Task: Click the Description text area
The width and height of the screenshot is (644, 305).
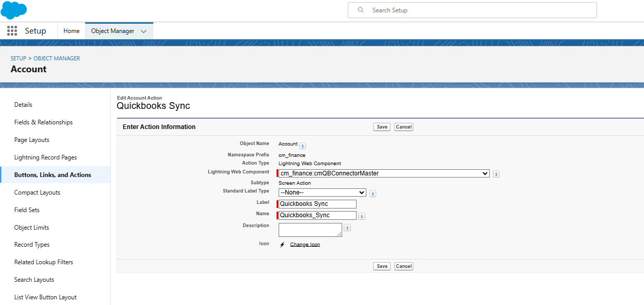Action: tap(310, 230)
